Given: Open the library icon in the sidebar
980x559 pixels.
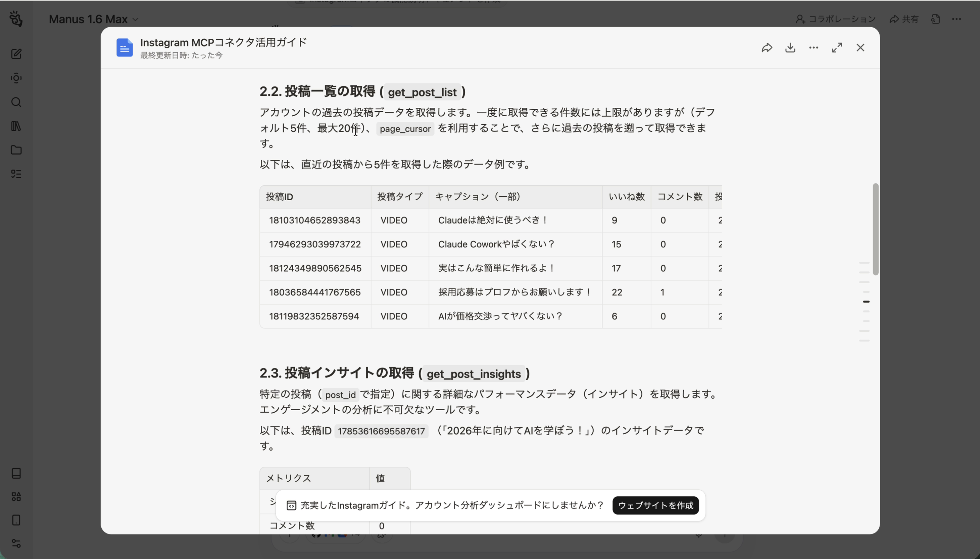Looking at the screenshot, I should click(x=16, y=126).
